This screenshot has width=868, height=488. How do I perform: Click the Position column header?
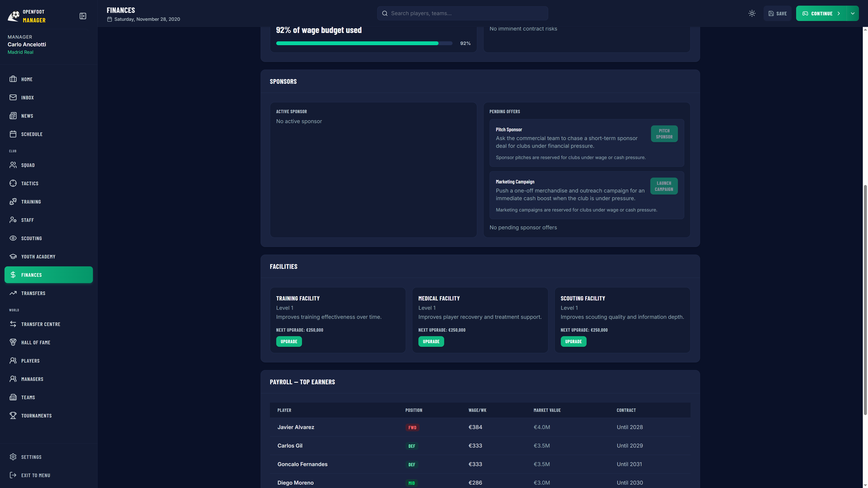pos(413,410)
